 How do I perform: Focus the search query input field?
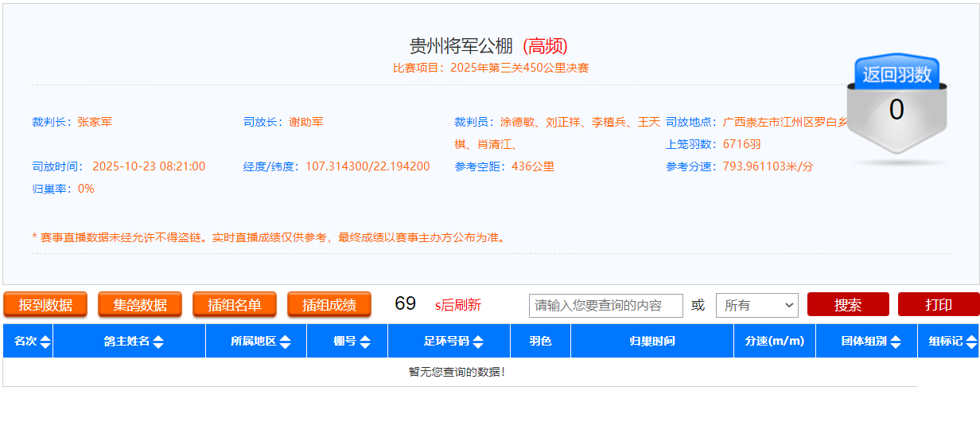click(605, 305)
